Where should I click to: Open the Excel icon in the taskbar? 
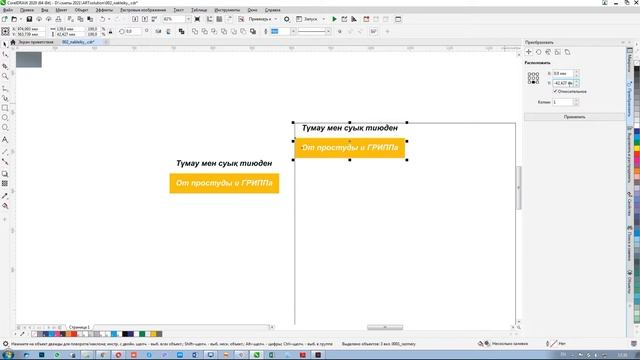point(271,355)
